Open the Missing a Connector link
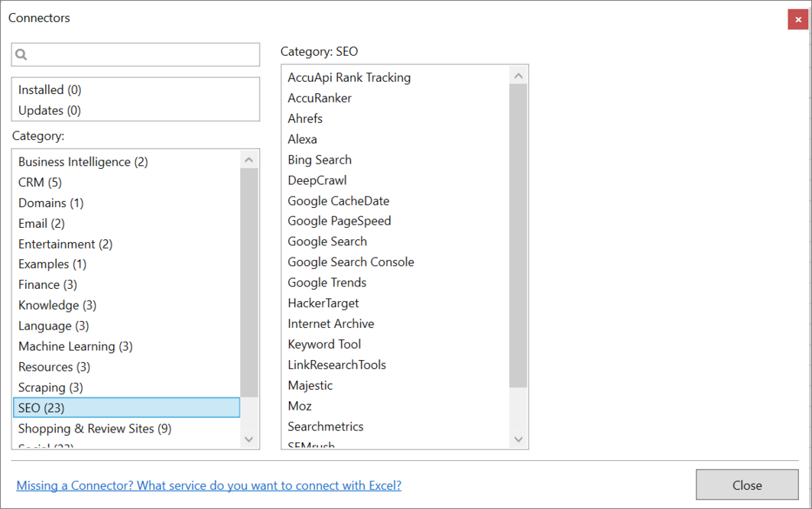 tap(209, 486)
